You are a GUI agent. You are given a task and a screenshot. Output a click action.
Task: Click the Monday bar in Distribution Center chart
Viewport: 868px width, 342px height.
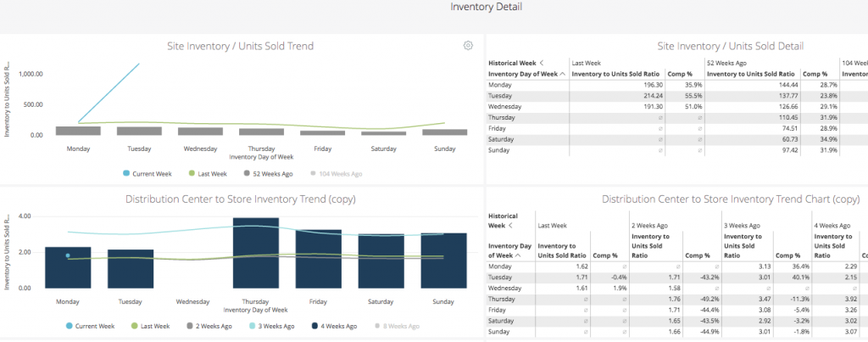pyautogui.click(x=68, y=267)
